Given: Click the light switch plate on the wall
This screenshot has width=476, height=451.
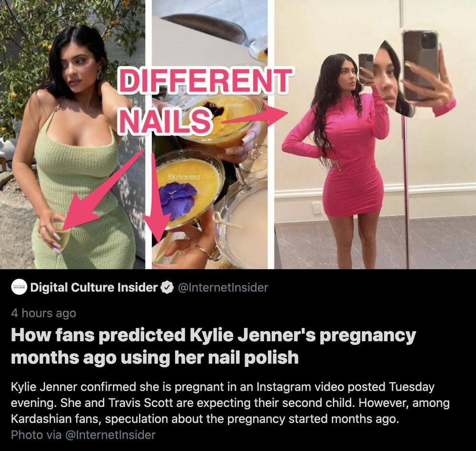Looking at the screenshot, I should (317, 208).
